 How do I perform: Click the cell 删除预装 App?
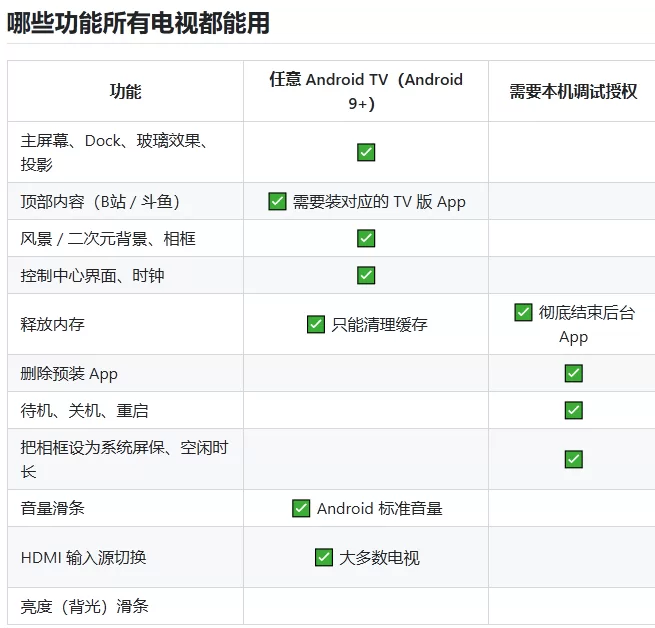pyautogui.click(x=125, y=373)
